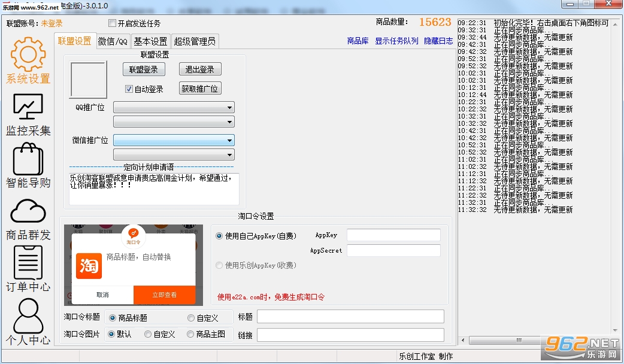
Task: Uncheck the 自动登录 checkbox
Action: [129, 89]
